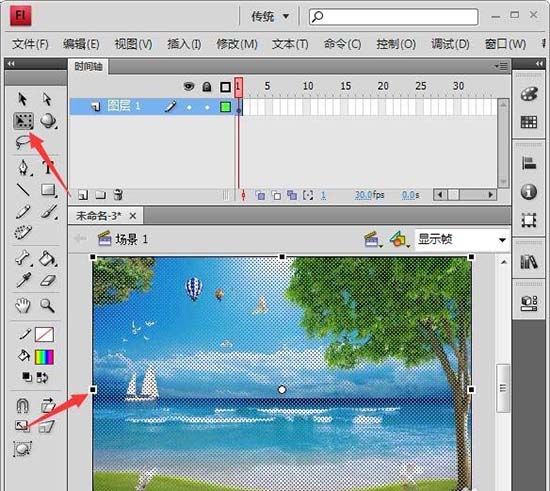
Task: Select the Bone tool
Action: click(x=23, y=259)
